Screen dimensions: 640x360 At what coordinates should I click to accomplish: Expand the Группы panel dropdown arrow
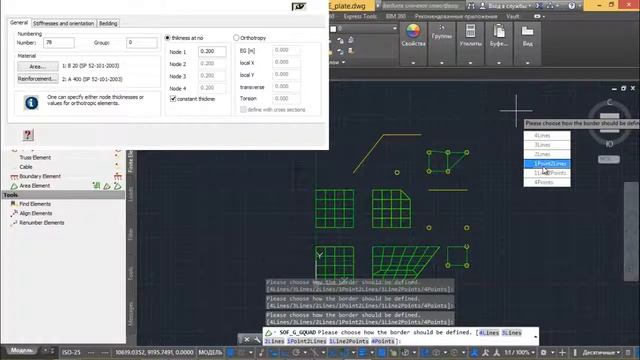pos(442,63)
